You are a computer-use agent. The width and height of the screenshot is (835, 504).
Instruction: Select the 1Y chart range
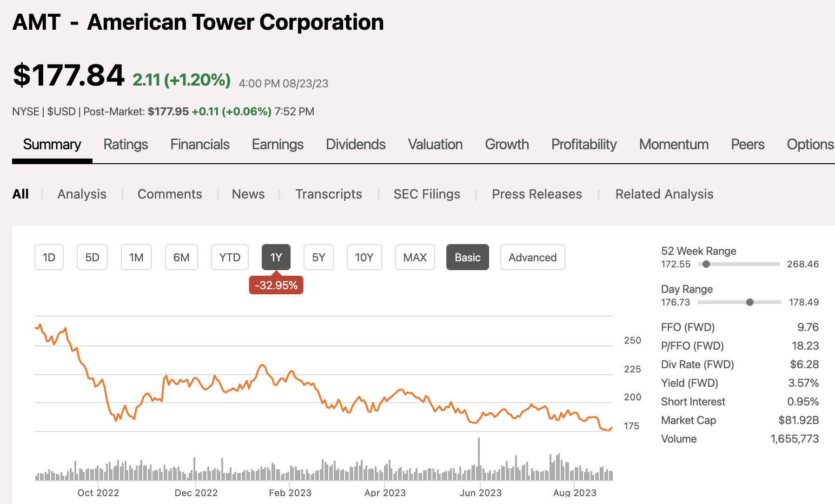[x=276, y=257]
